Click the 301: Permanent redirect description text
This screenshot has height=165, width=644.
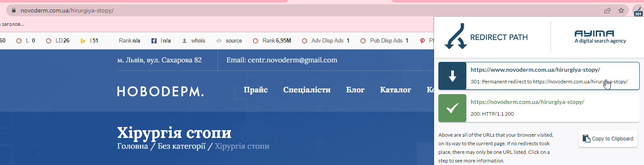pyautogui.click(x=549, y=81)
